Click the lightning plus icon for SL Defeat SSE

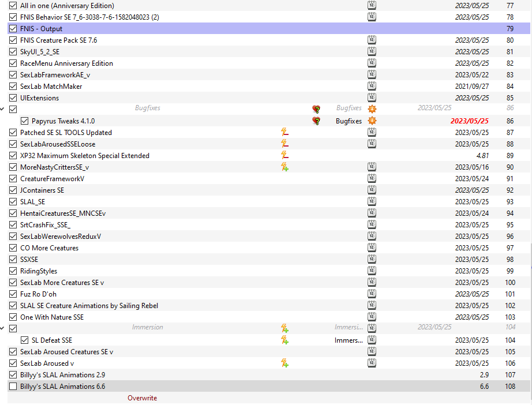284,340
